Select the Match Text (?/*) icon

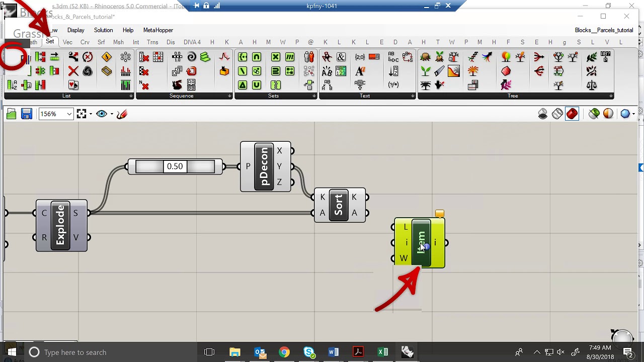point(393,85)
